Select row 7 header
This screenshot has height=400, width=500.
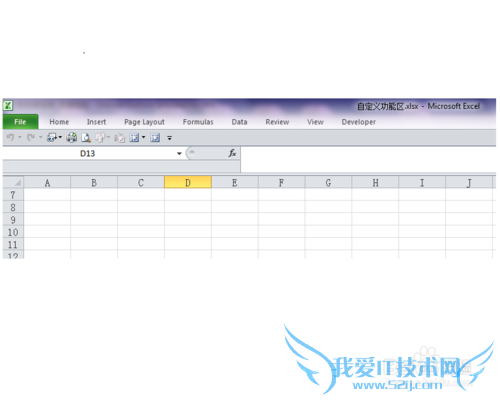13,195
